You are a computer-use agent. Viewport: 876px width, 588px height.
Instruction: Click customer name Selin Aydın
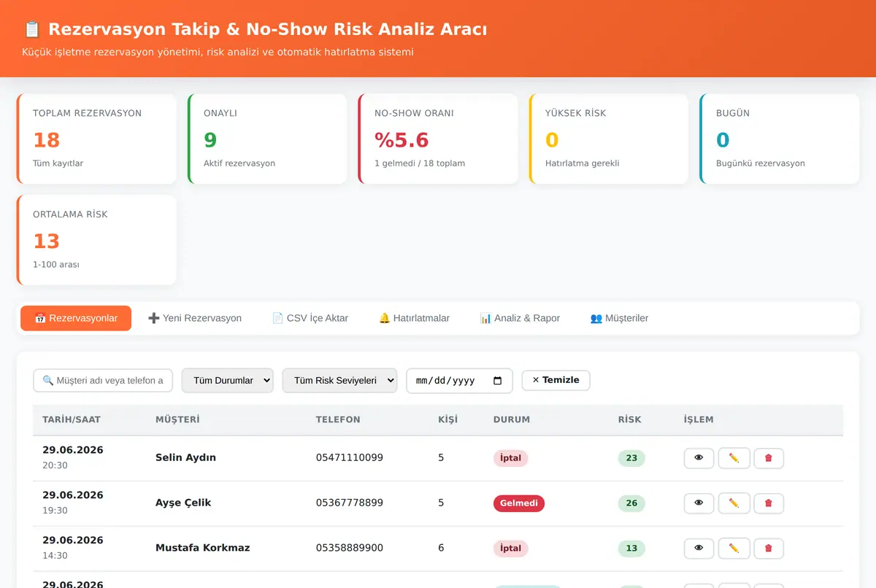point(185,458)
